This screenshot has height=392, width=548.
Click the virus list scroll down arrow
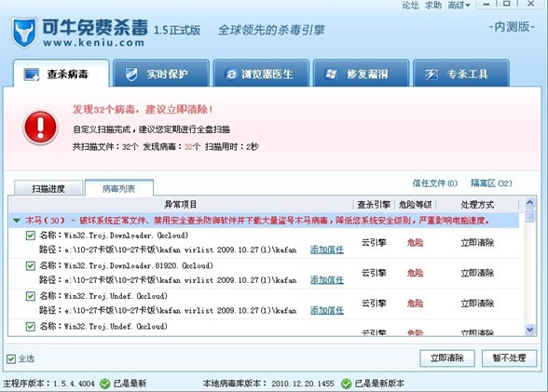click(529, 330)
